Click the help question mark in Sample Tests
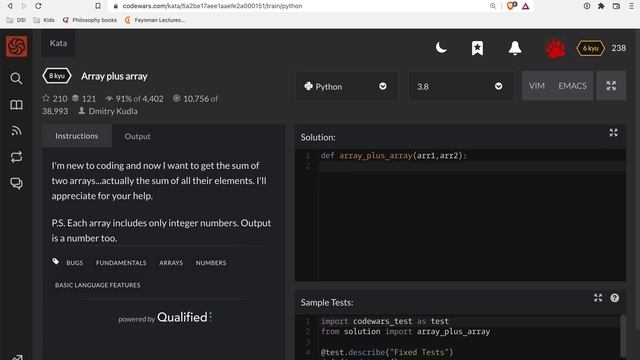The height and width of the screenshot is (360, 640). coord(615,298)
